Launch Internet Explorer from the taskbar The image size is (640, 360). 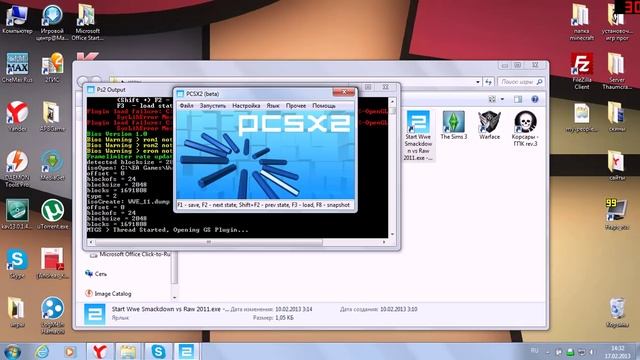click(x=42, y=351)
